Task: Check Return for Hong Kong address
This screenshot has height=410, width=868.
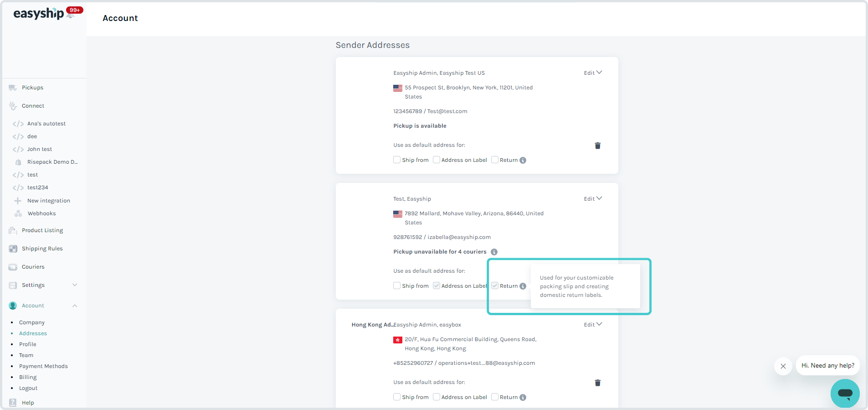Action: coord(495,397)
